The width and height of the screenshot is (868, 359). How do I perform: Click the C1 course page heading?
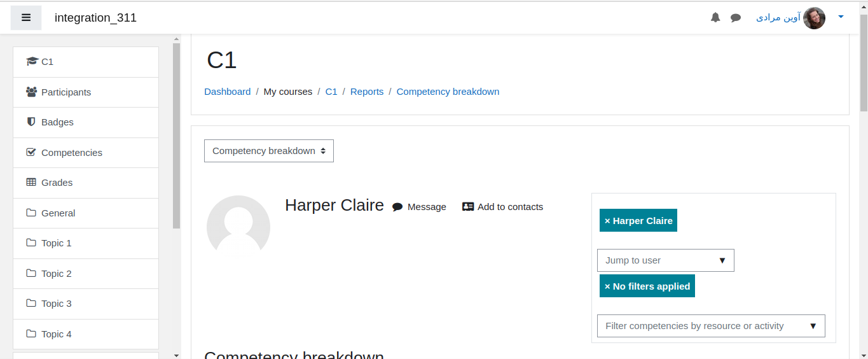coord(222,60)
